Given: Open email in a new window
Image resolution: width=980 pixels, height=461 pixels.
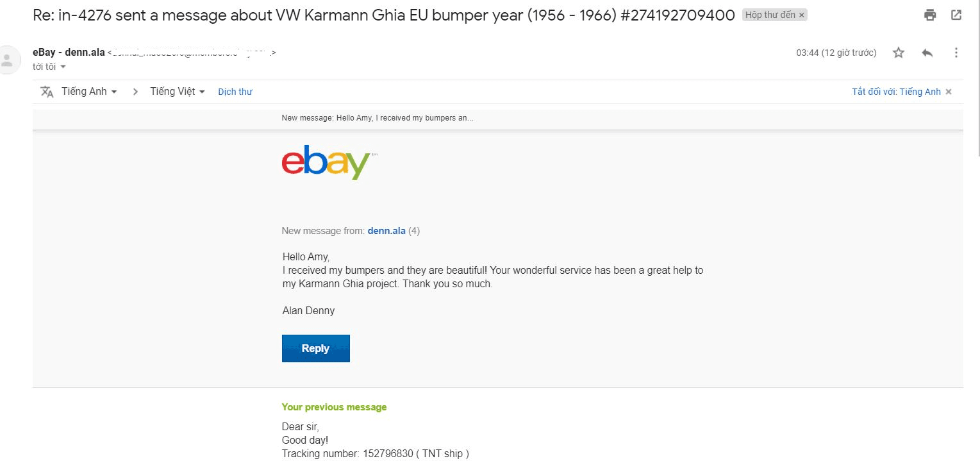Looking at the screenshot, I should 956,15.
